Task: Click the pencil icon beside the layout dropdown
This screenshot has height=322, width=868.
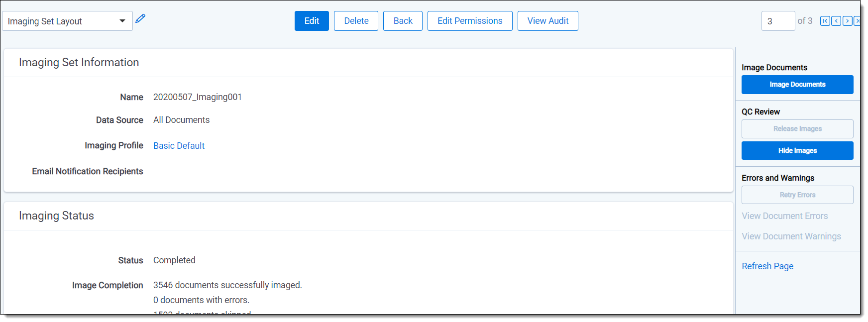Action: [140, 19]
